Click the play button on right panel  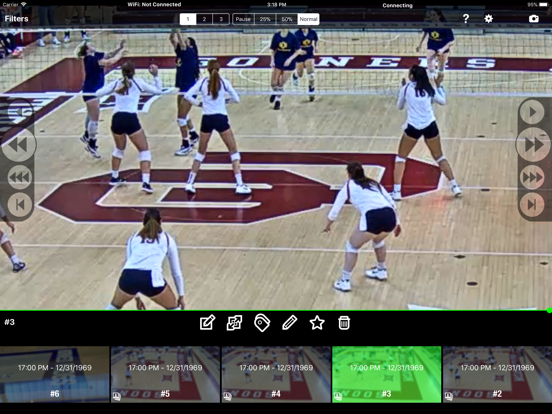pos(532,112)
